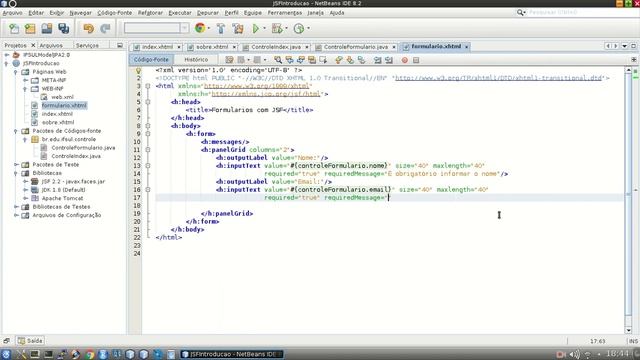Show the editor tabs document list dropdown
This screenshot has height=360, width=640.
624,46
